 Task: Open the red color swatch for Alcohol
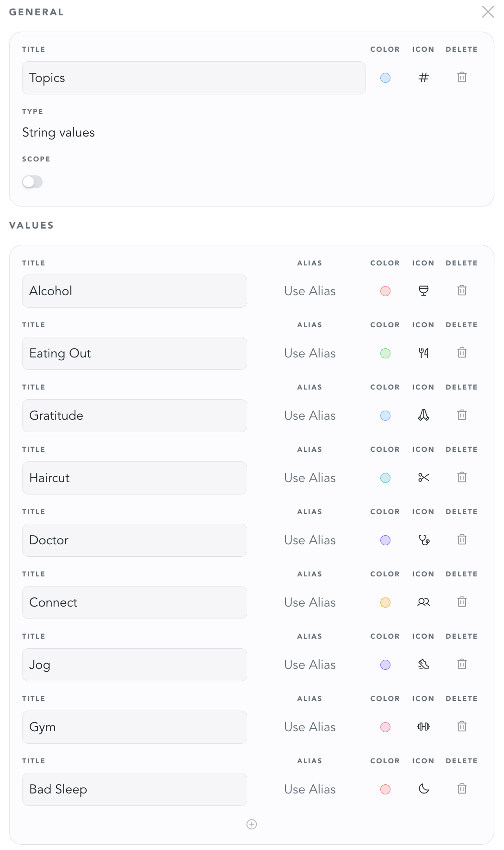[x=385, y=291]
